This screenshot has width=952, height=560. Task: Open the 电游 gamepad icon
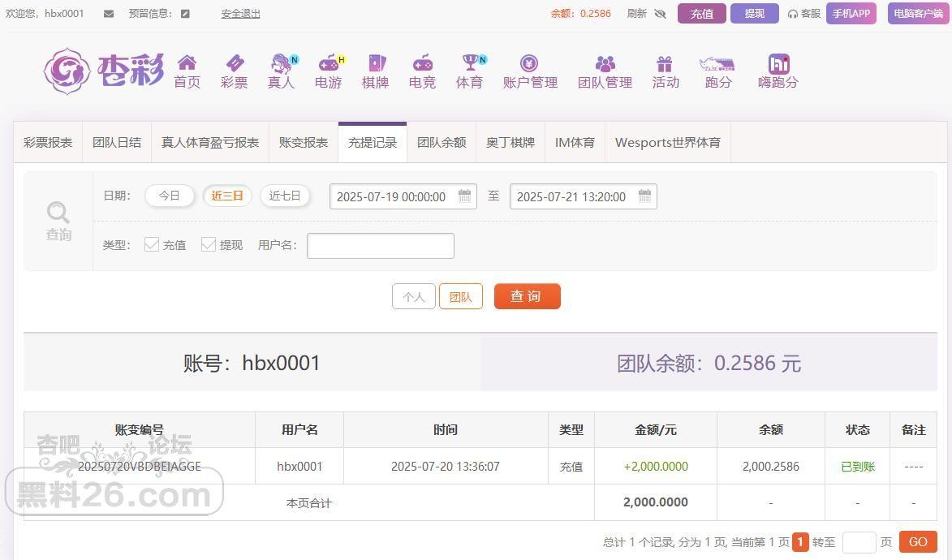pos(328,63)
